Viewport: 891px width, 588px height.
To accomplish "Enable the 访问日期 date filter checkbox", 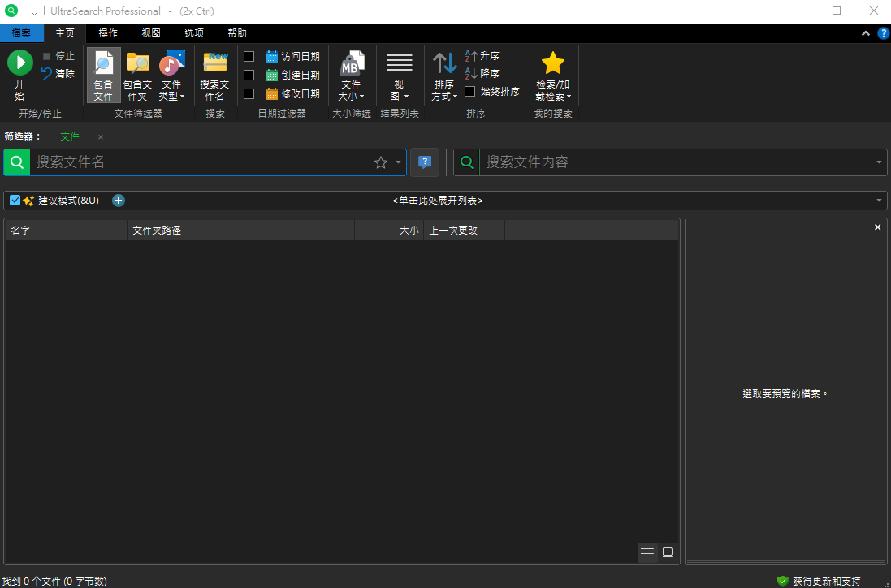I will click(x=249, y=57).
